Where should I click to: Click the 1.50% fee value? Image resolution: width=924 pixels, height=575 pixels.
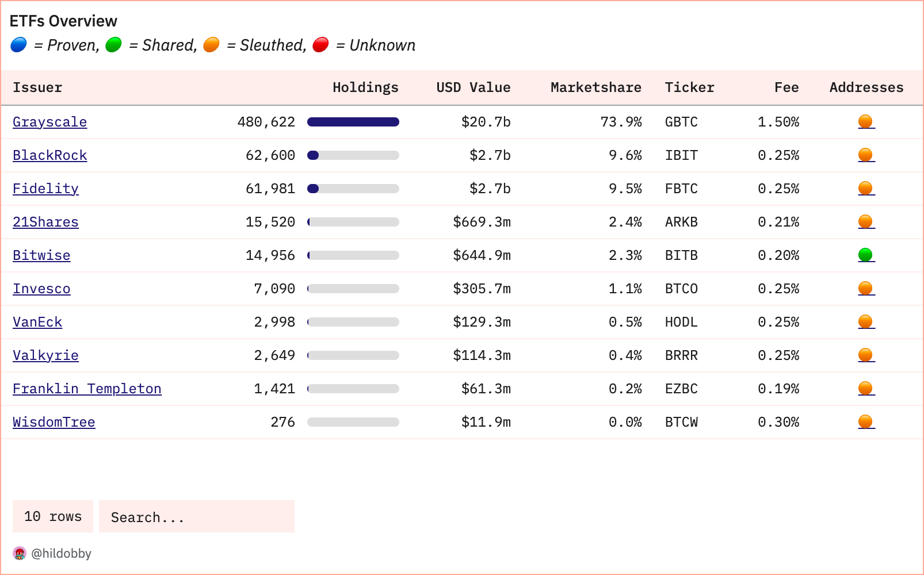(778, 122)
